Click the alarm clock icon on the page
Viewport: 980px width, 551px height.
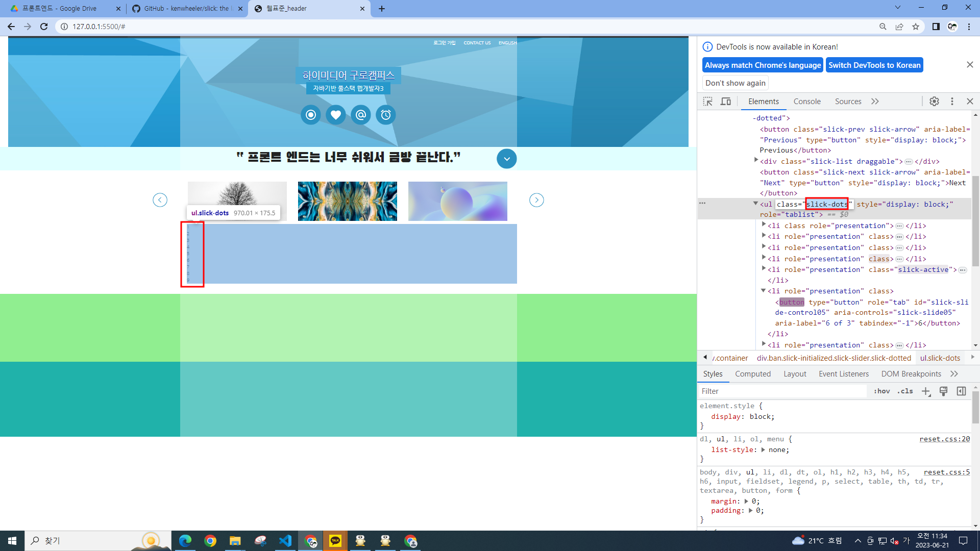pos(386,115)
